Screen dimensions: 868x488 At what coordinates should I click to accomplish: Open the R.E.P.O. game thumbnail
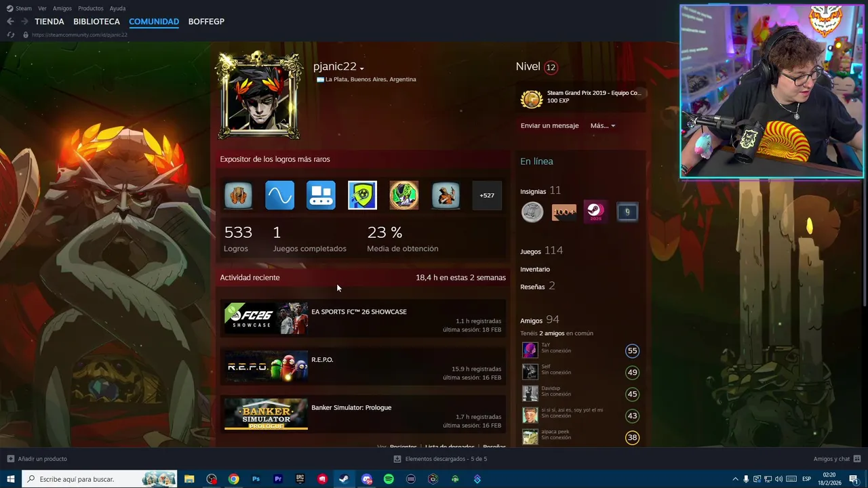pyautogui.click(x=266, y=366)
